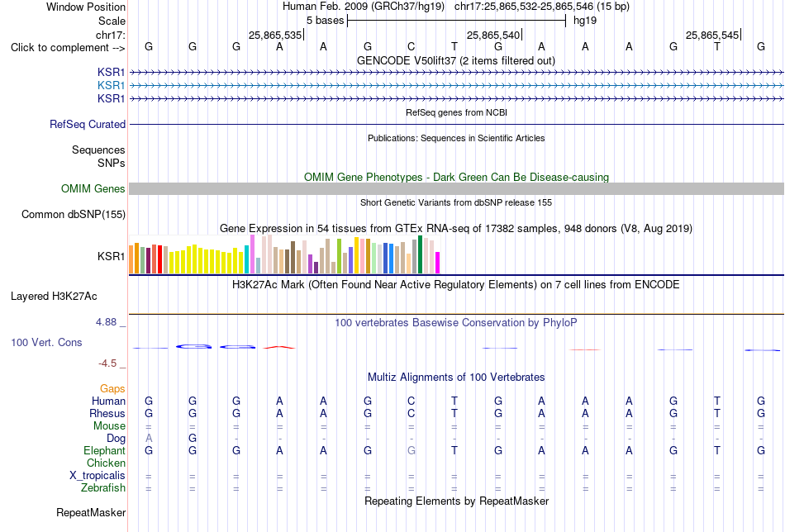The height and width of the screenshot is (532, 785).
Task: Click the Elephant species label
Action: tap(104, 450)
